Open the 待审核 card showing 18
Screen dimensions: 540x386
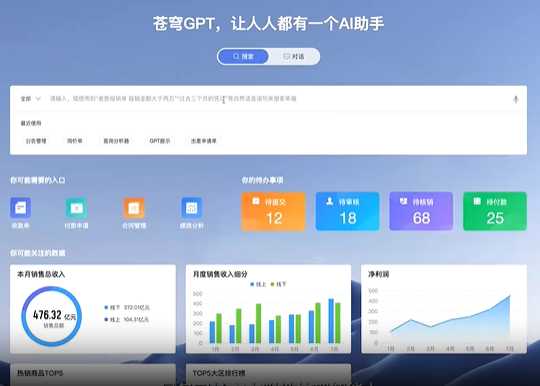[x=347, y=211]
